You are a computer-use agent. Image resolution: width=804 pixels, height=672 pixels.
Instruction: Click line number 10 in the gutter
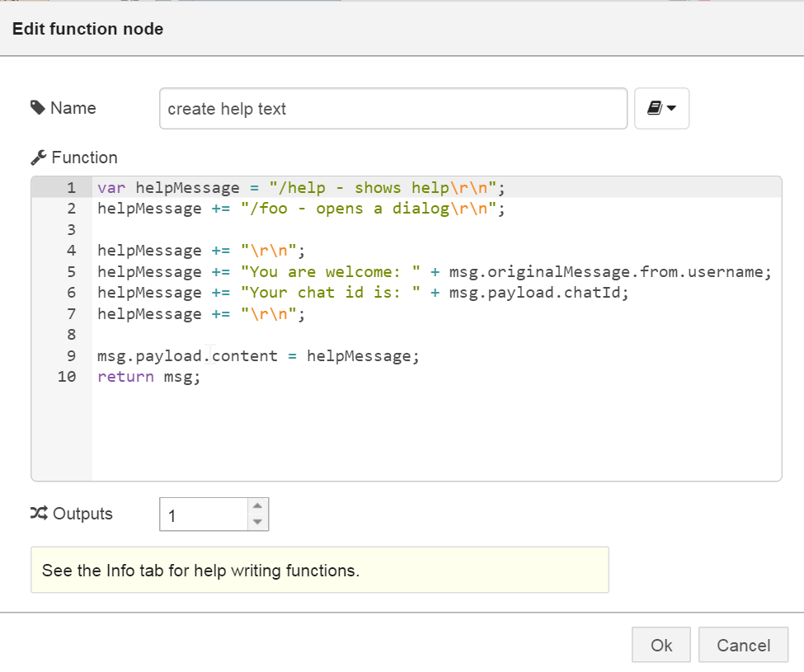click(68, 376)
